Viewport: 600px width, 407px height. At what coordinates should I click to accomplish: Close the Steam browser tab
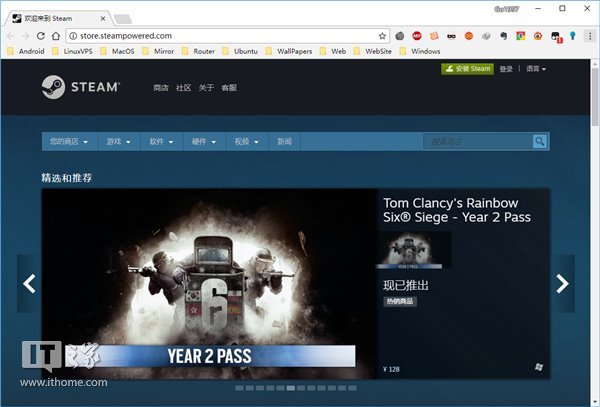tap(103, 18)
